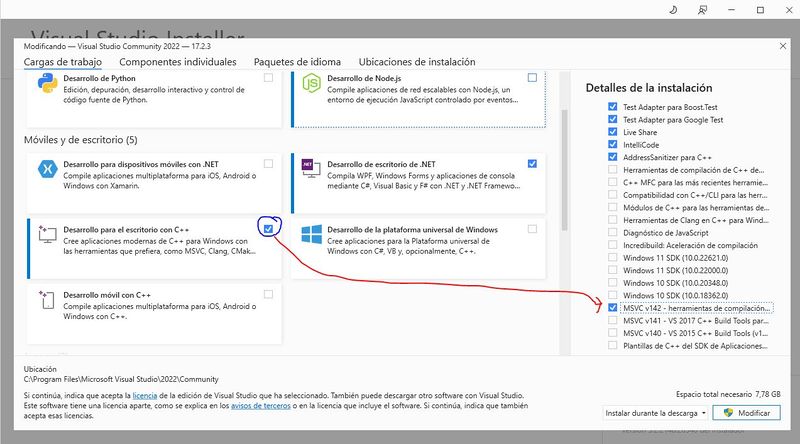
Task: Check Windows 11 SDK (10.0.22000.0)
Action: pyautogui.click(x=613, y=270)
